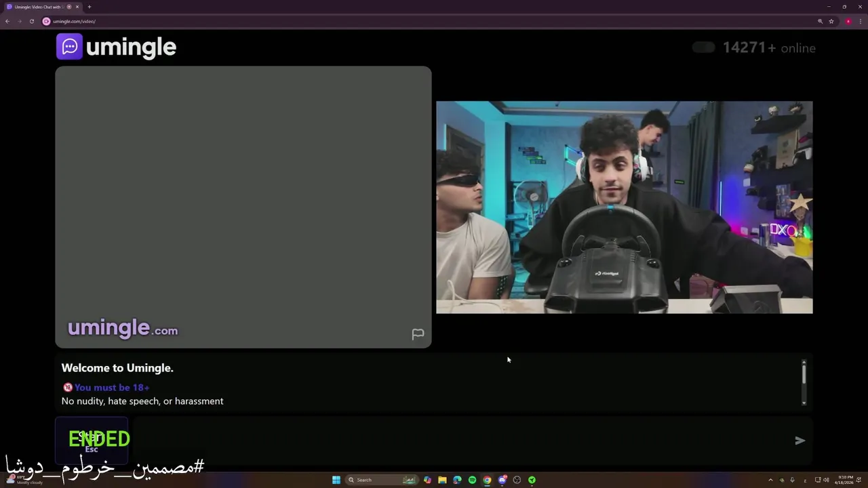Click the zoom magnifier icon in the address bar
This screenshot has width=868, height=488.
pos(821,21)
